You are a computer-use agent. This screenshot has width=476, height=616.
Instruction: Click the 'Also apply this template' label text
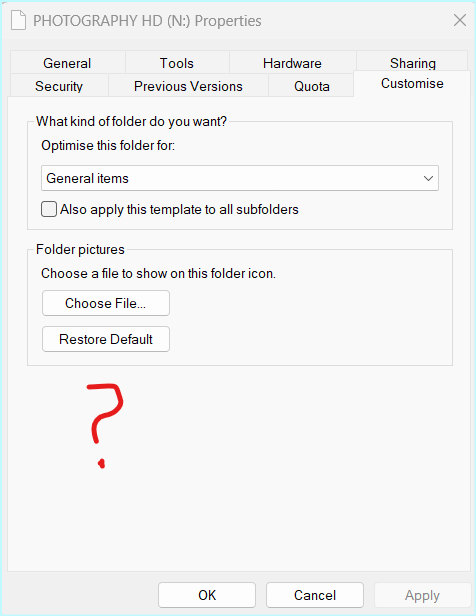click(179, 209)
